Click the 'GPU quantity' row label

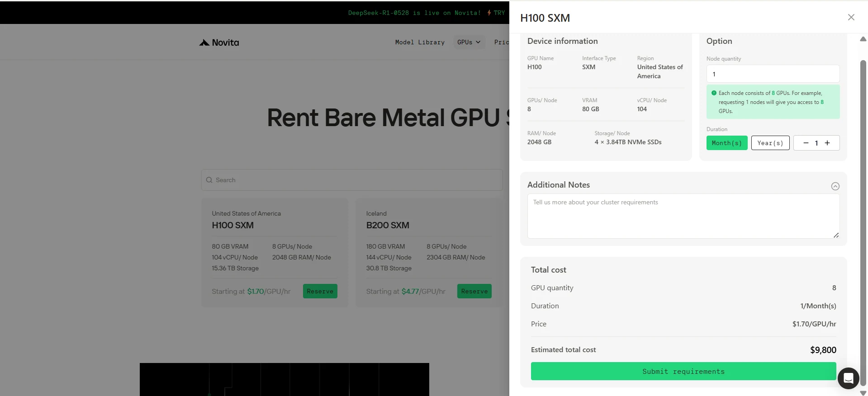tap(552, 288)
